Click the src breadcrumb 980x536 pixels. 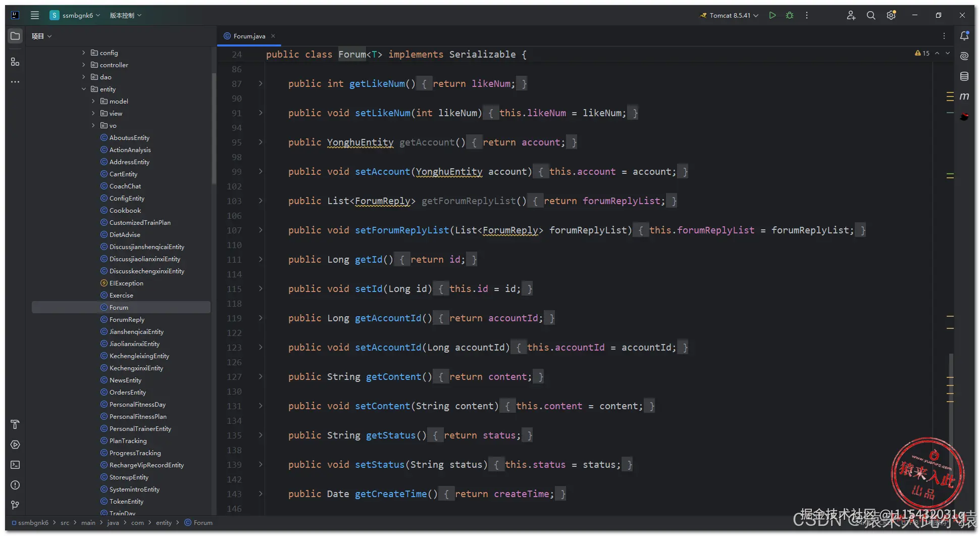coord(65,523)
